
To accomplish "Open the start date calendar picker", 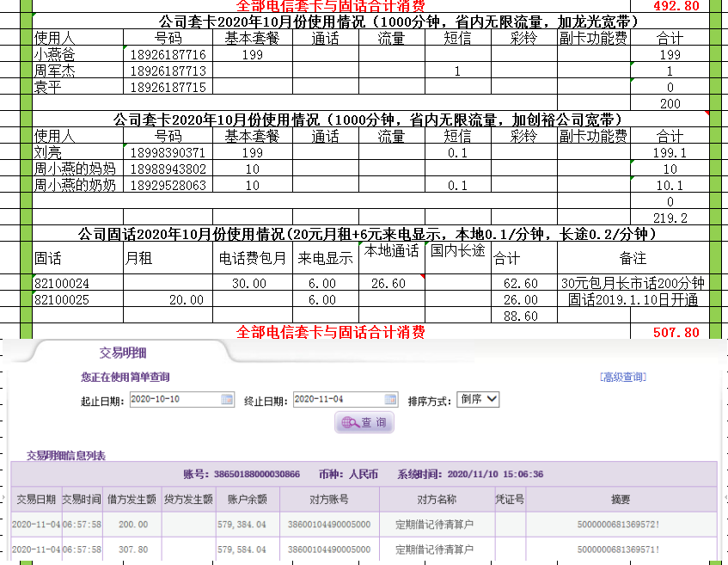I will click(227, 399).
